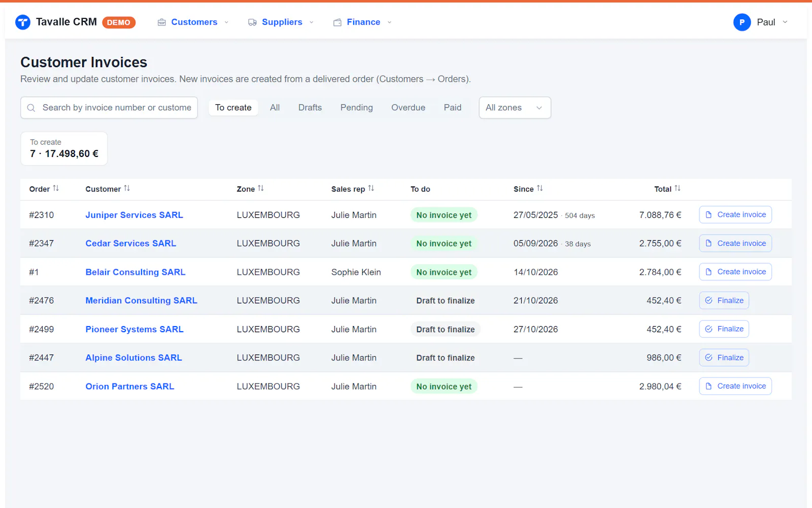
Task: Click Paul's user avatar icon
Action: (742, 22)
